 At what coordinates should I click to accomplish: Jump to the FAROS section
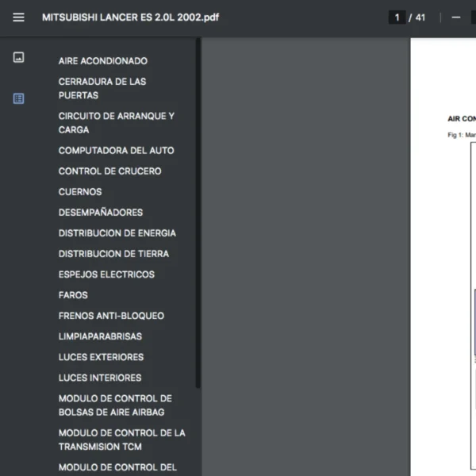[x=73, y=295]
